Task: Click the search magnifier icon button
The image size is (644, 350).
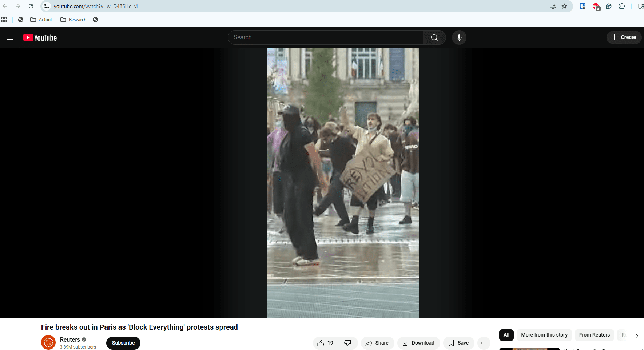Action: (434, 37)
